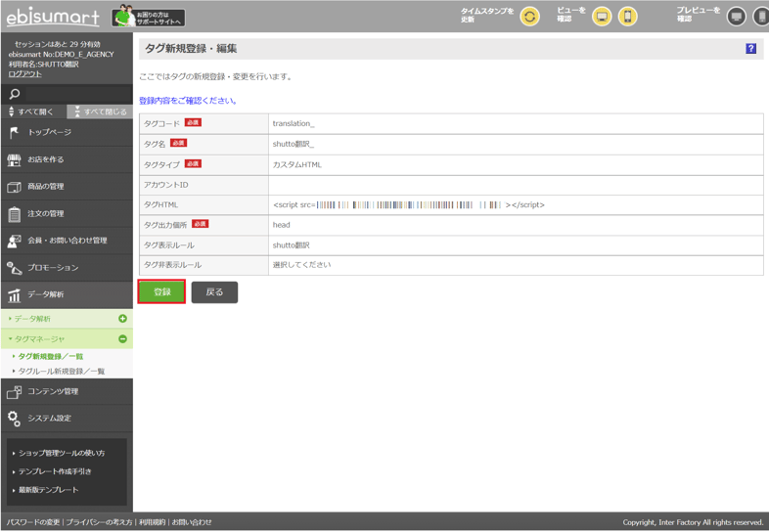
Task: Click the タグコード value translation_
Action: point(294,123)
